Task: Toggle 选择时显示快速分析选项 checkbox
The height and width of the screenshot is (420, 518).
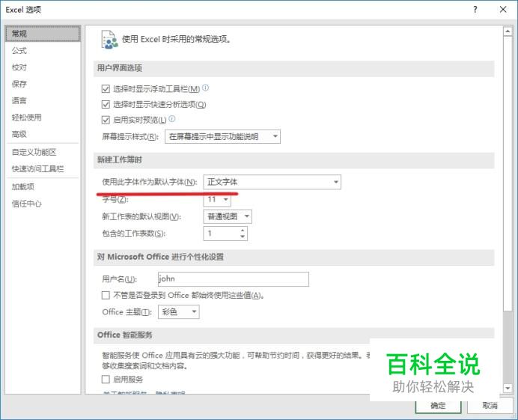Action: [x=106, y=104]
